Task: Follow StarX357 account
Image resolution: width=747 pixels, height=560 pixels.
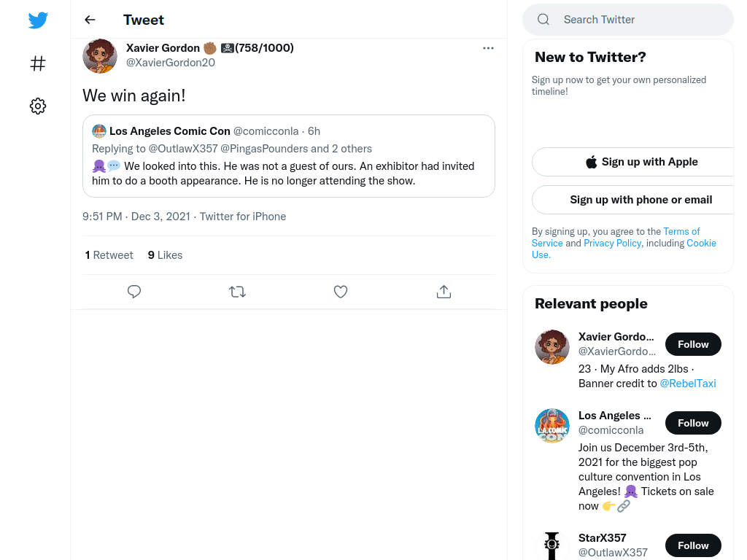Action: [x=693, y=545]
